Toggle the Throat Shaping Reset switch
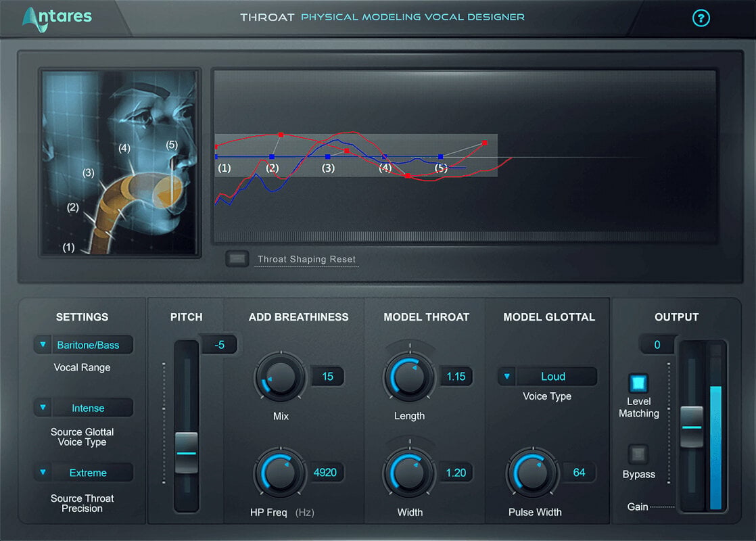This screenshot has width=756, height=541. 237,259
